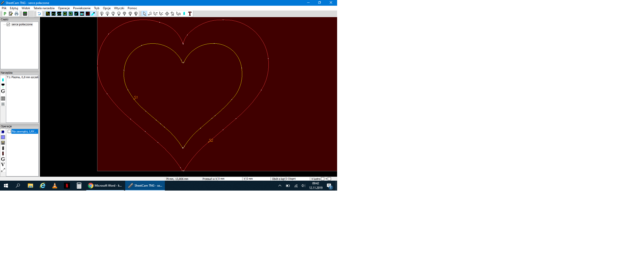Screen dimensions: 644x266
Task: Open the Tryb menu
Action: point(96,8)
